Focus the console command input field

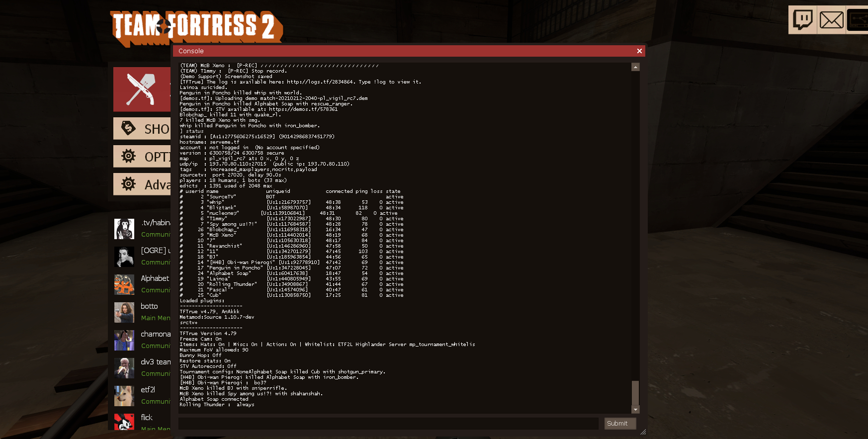[388, 424]
